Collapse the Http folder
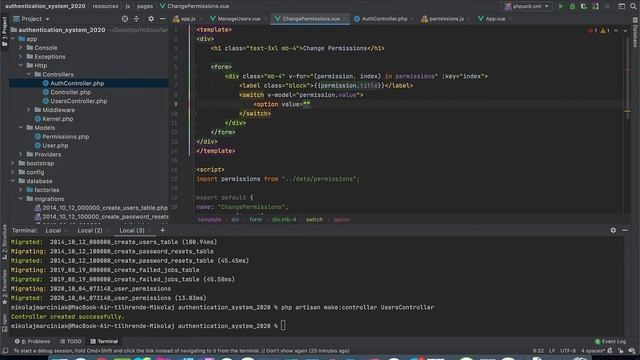640x360 pixels. pyautogui.click(x=21, y=65)
